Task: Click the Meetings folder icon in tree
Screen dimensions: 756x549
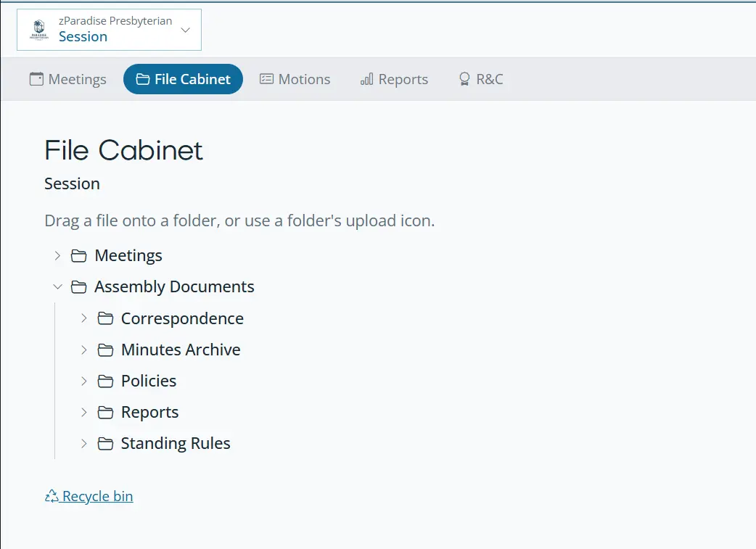Action: coord(78,255)
